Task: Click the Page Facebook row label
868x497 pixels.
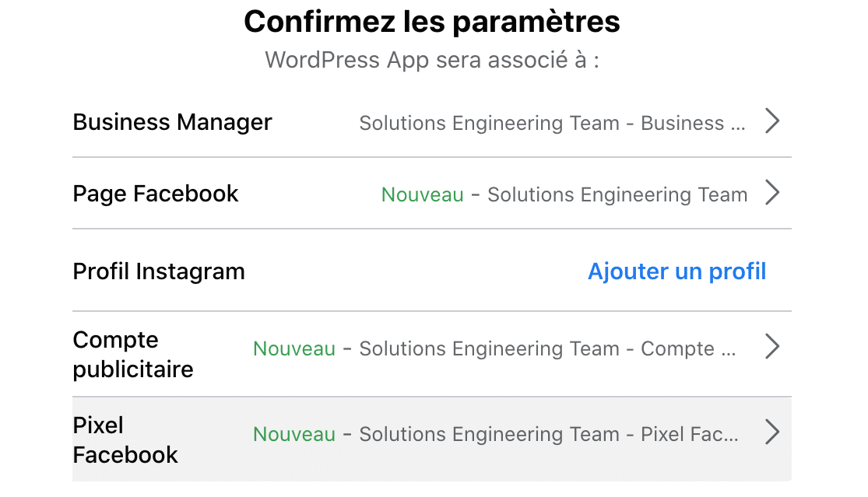Action: (155, 193)
